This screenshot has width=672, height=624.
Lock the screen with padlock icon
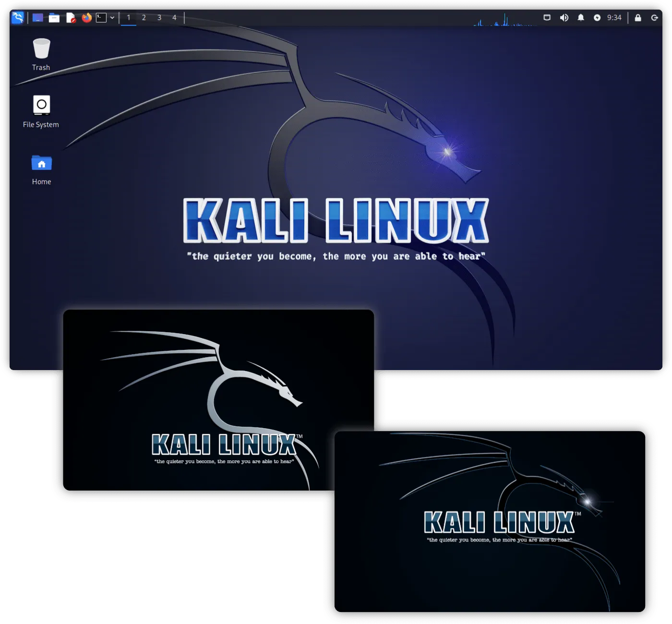pos(638,18)
